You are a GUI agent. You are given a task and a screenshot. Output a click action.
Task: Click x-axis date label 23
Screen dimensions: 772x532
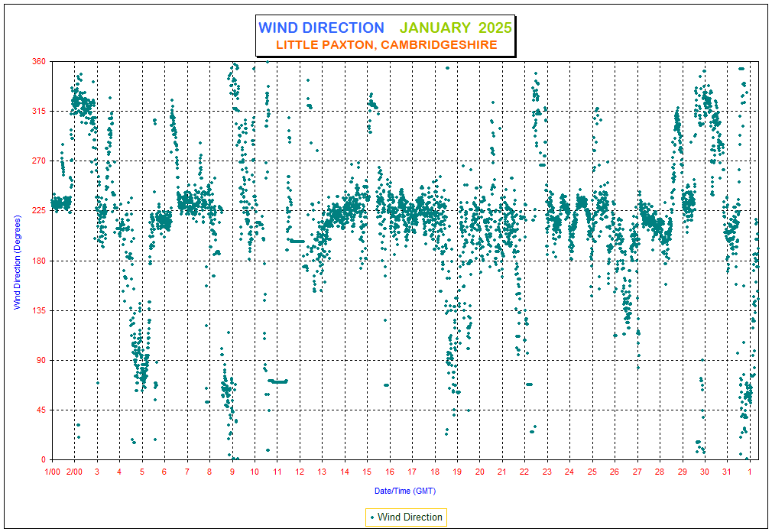click(547, 472)
